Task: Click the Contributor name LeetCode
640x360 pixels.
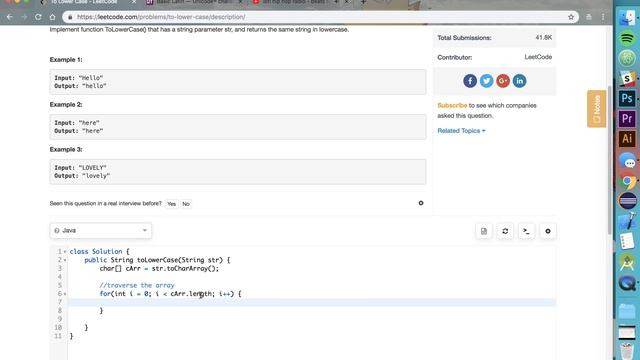Action: click(x=538, y=57)
